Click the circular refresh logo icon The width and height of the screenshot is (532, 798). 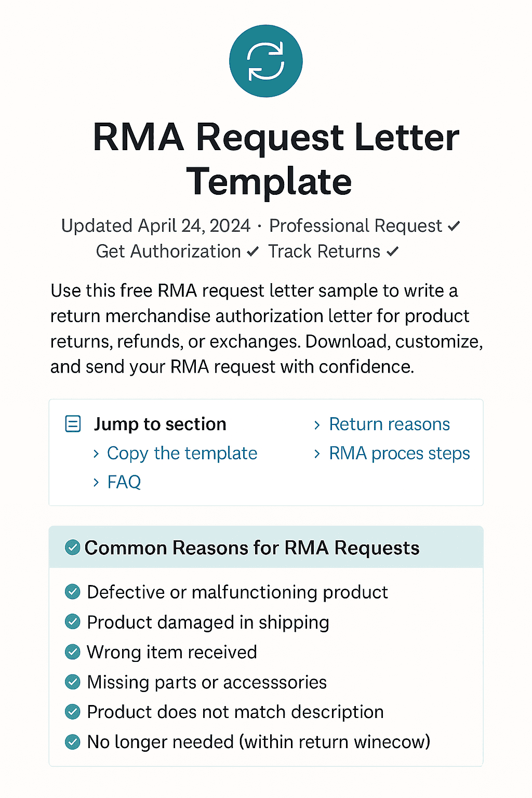tap(265, 60)
